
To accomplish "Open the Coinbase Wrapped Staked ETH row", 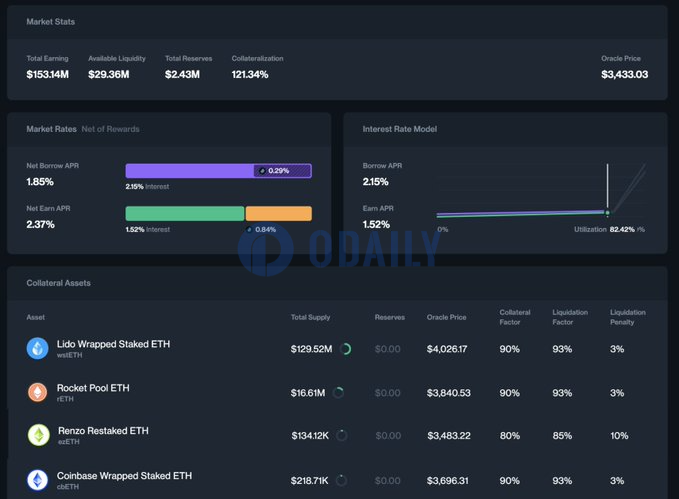I will pos(337,480).
